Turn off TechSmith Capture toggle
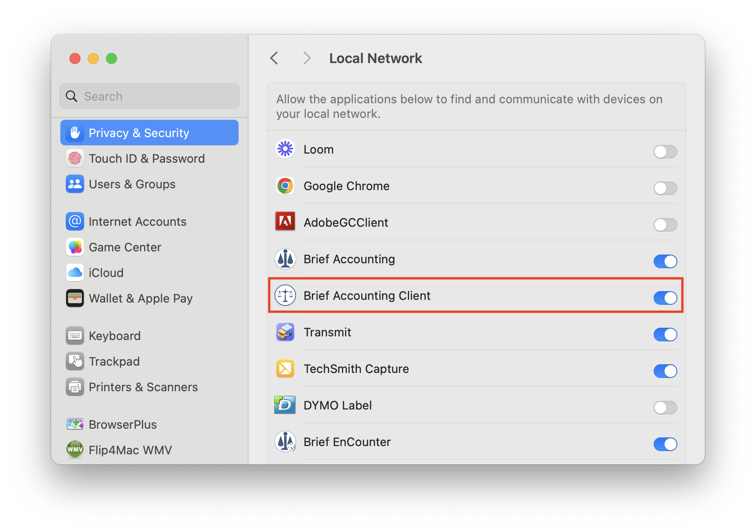This screenshot has width=756, height=532. click(x=665, y=371)
